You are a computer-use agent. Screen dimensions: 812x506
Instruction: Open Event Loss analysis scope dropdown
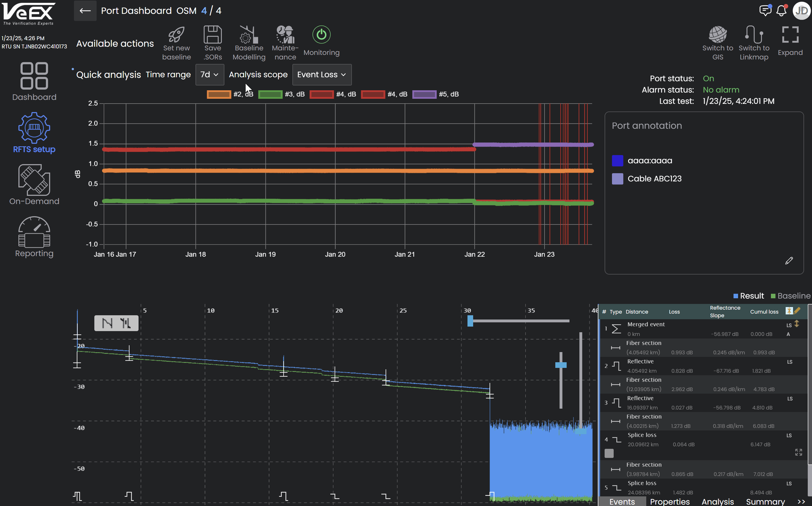[x=322, y=75]
